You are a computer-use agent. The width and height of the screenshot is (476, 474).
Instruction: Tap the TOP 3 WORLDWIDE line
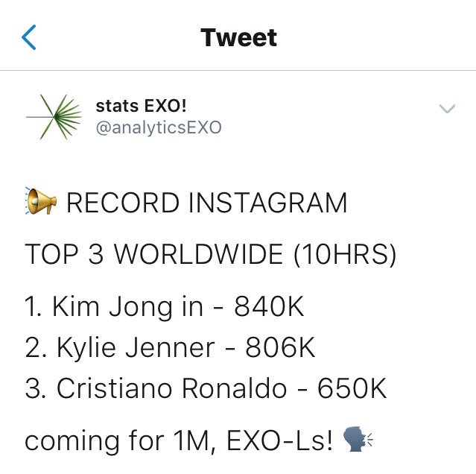click(210, 254)
